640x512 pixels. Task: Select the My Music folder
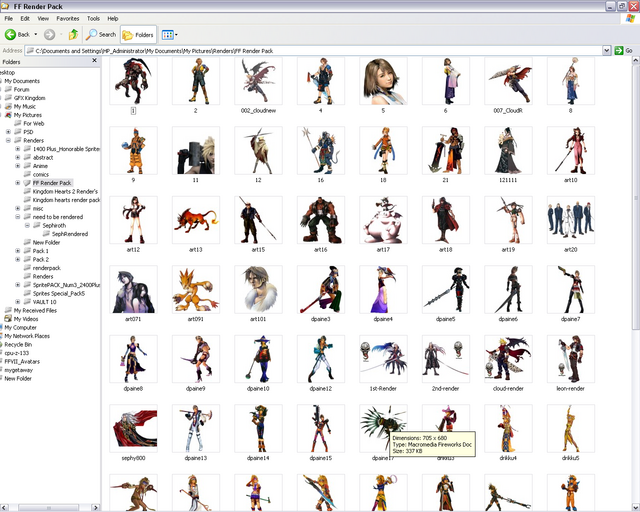(x=25, y=107)
